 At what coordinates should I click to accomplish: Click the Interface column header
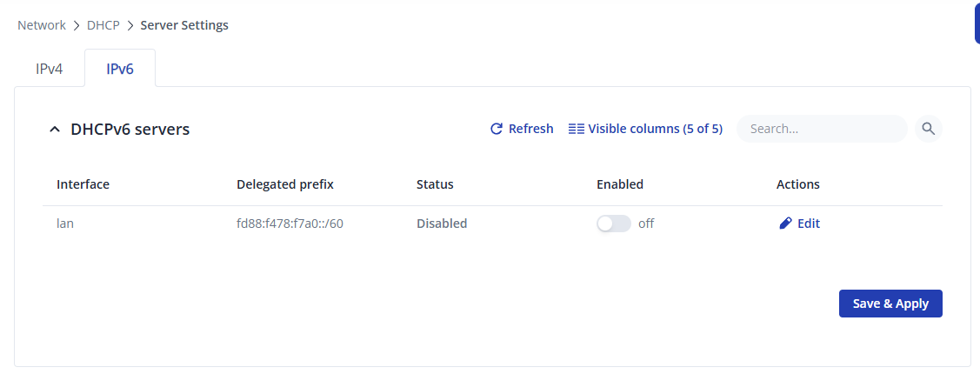83,184
